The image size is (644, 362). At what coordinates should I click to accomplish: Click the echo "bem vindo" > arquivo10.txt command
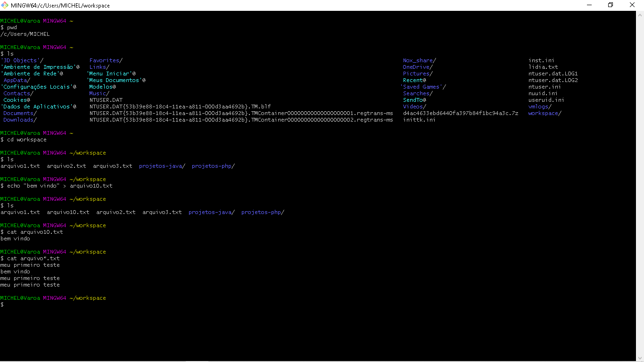tap(57, 186)
